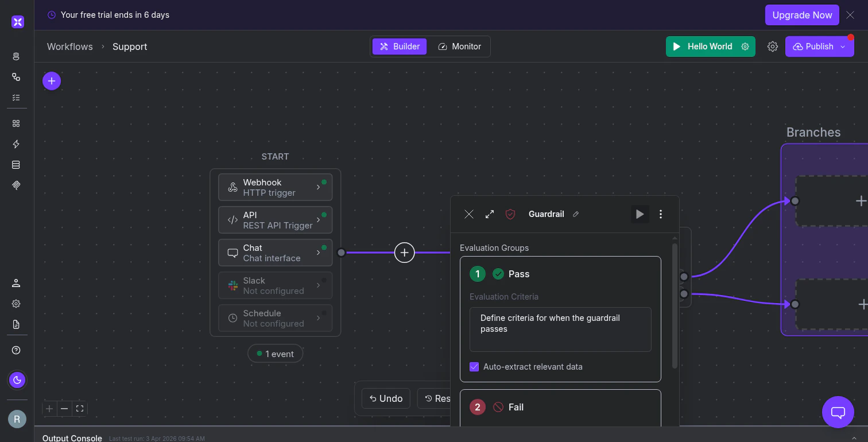This screenshot has height=442, width=868.
Task: Add a new node with the purple plus
Action: pos(52,80)
